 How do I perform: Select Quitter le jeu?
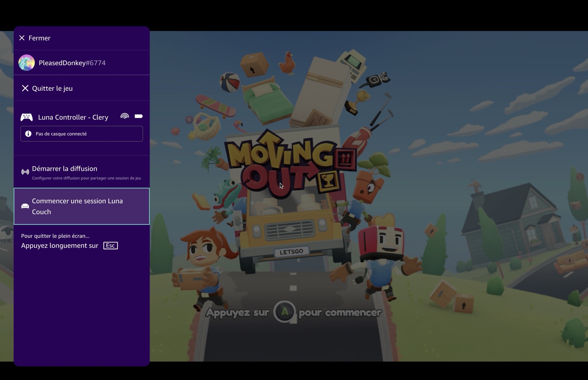click(x=52, y=88)
